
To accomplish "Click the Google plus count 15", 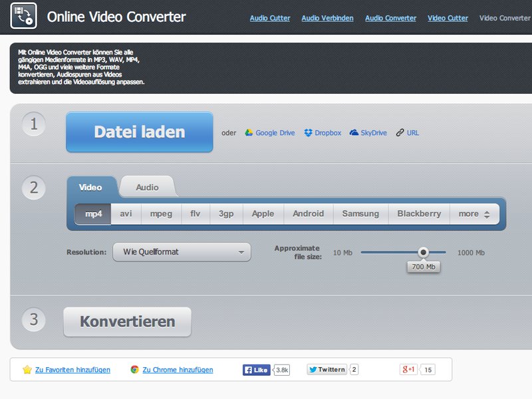I will pos(428,370).
